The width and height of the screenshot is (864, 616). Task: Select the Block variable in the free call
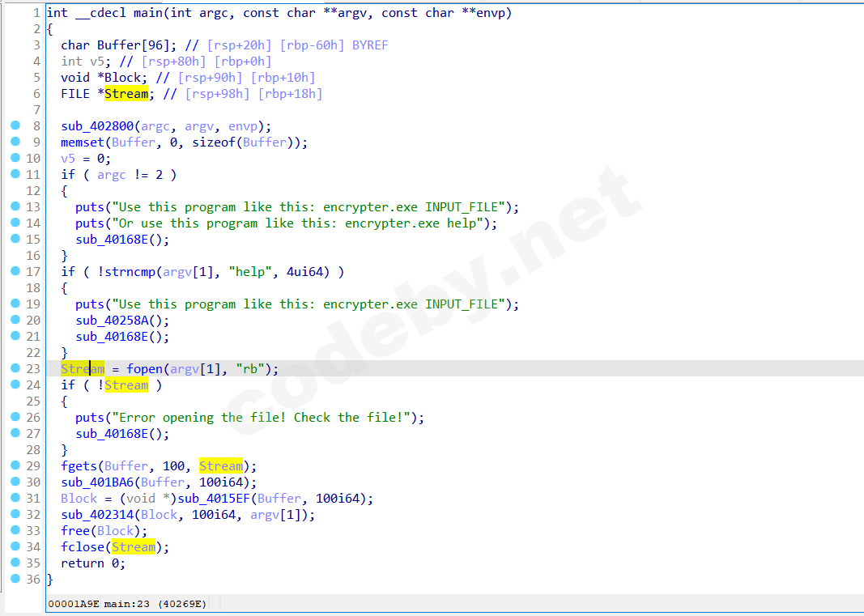click(x=116, y=531)
